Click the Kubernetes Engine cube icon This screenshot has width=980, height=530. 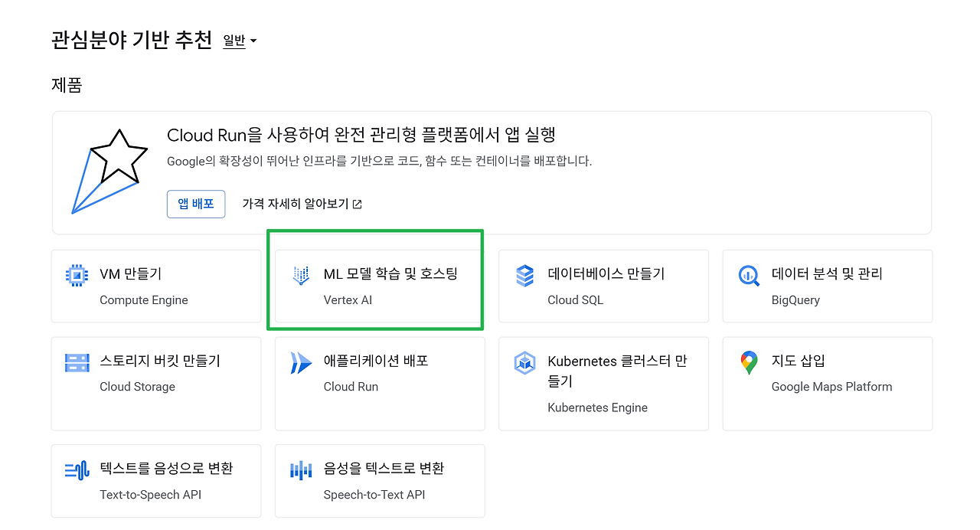pos(524,362)
